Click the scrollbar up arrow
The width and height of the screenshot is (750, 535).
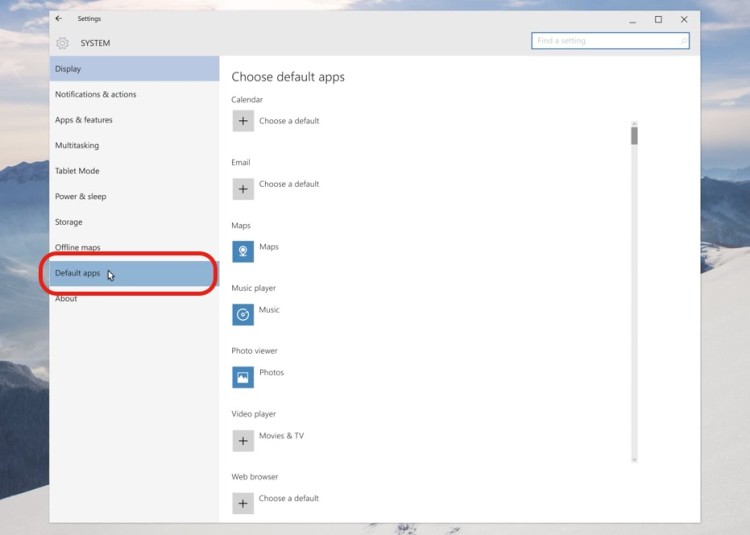coord(634,124)
